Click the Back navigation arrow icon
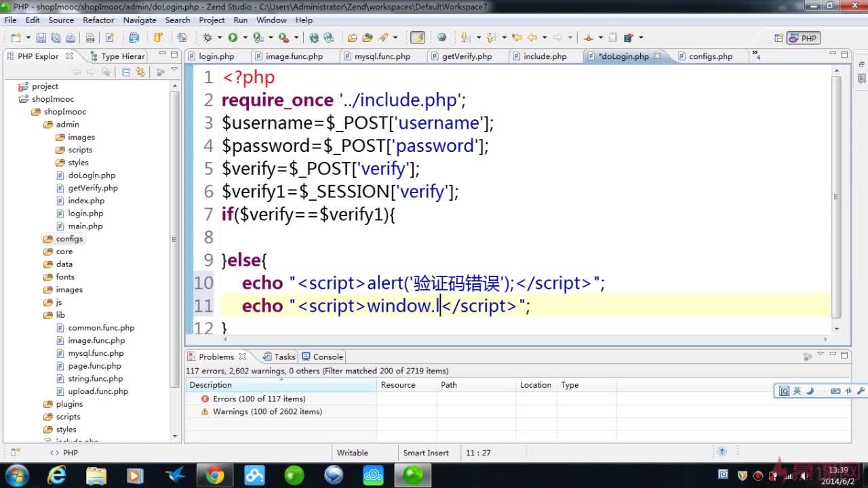The height and width of the screenshot is (488, 868). click(532, 38)
